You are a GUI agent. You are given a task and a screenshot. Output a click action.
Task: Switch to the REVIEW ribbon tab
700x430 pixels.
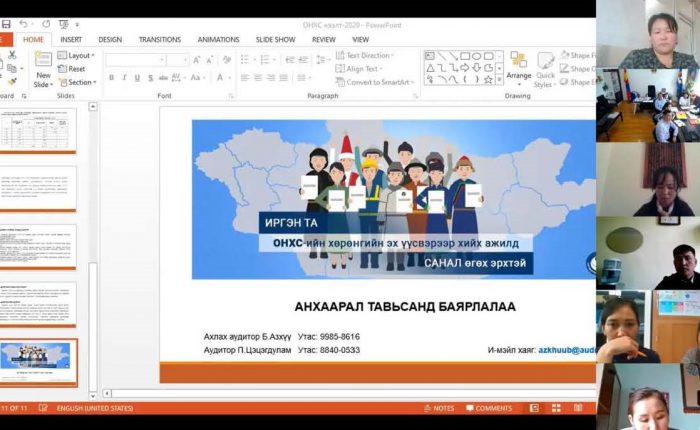tap(324, 39)
